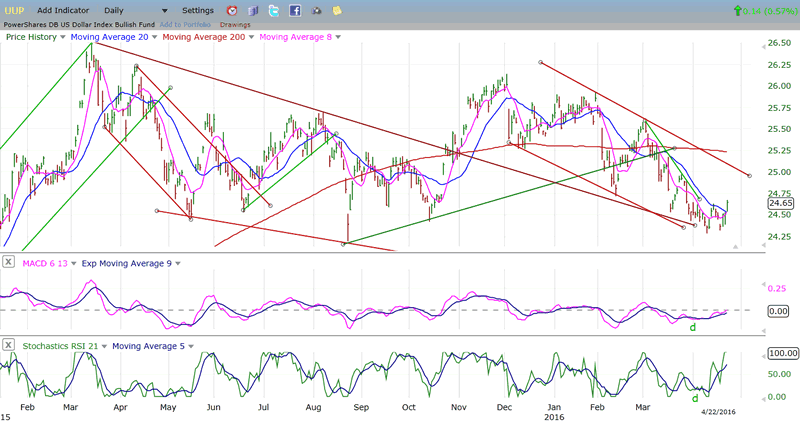Click the books icon in the toolbar
The height and width of the screenshot is (422, 800).
252,11
